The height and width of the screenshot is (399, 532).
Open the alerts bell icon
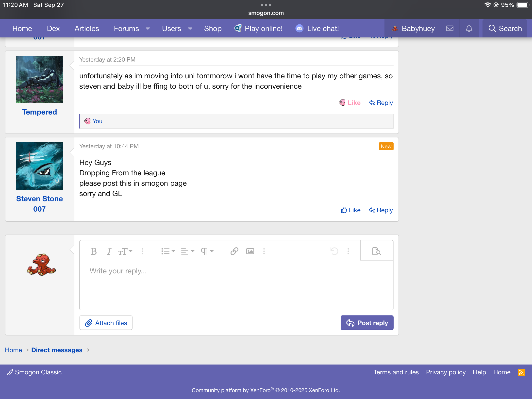point(469,29)
